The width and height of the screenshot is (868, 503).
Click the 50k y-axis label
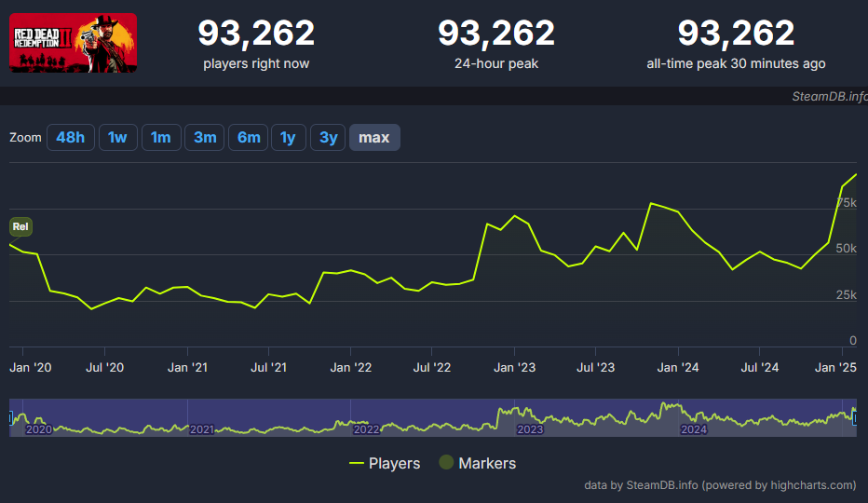click(x=847, y=249)
